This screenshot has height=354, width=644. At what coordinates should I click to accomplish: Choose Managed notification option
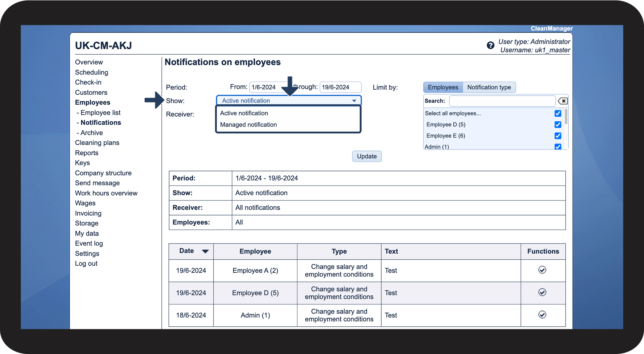[x=249, y=125]
